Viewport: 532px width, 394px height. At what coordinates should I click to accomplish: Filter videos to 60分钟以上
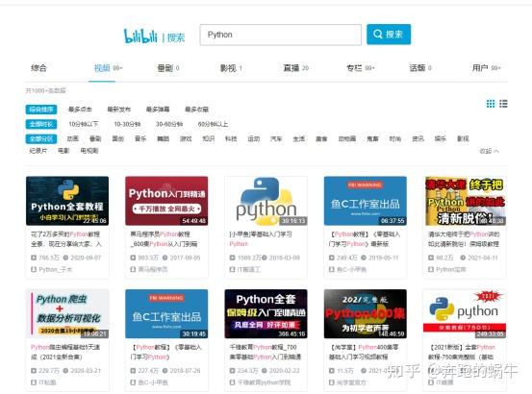pyautogui.click(x=213, y=124)
